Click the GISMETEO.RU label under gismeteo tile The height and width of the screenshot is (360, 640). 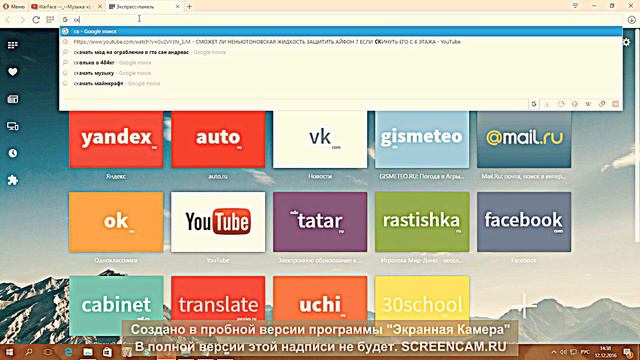tap(422, 176)
